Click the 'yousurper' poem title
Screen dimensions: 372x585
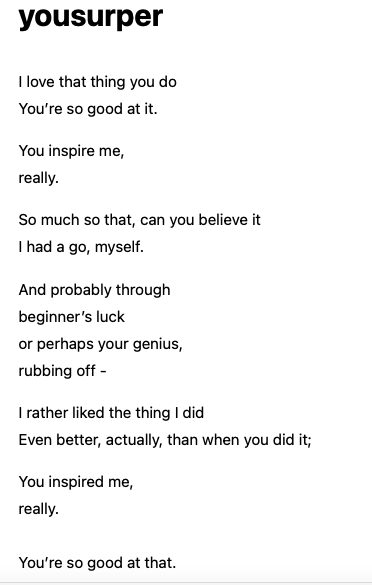91,18
